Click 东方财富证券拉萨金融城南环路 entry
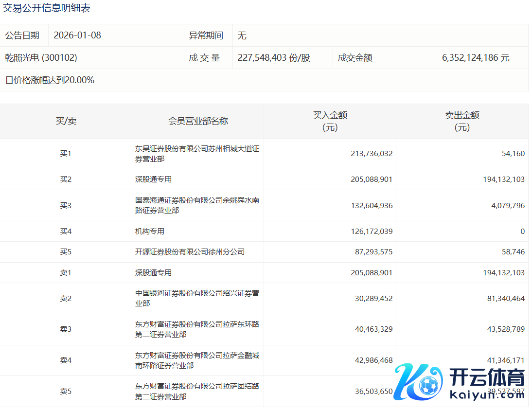 click(197, 360)
